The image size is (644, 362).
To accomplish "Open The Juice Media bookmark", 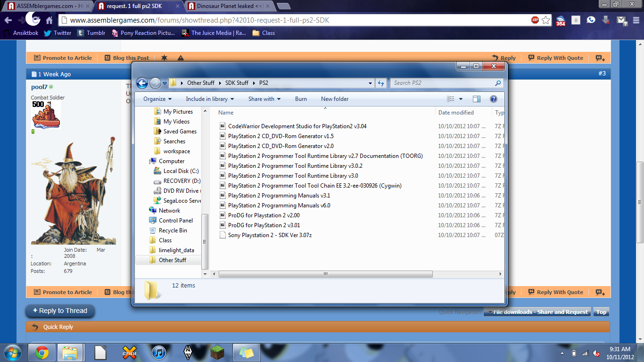I will 215,33.
